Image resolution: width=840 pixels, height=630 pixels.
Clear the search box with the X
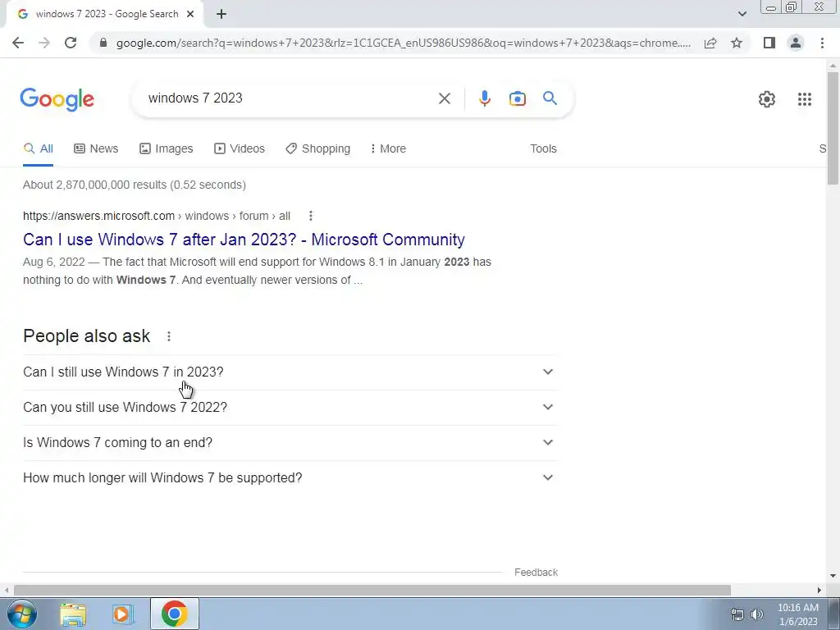444,98
